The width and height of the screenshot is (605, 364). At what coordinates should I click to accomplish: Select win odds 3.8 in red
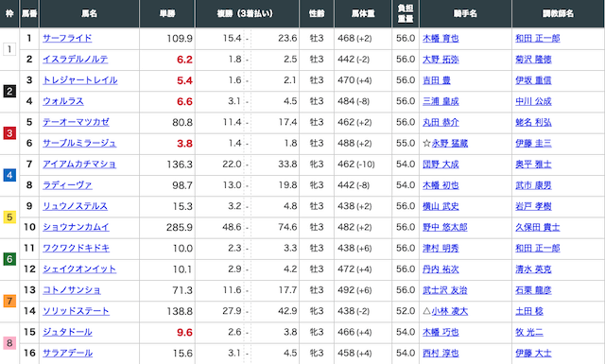click(x=184, y=143)
